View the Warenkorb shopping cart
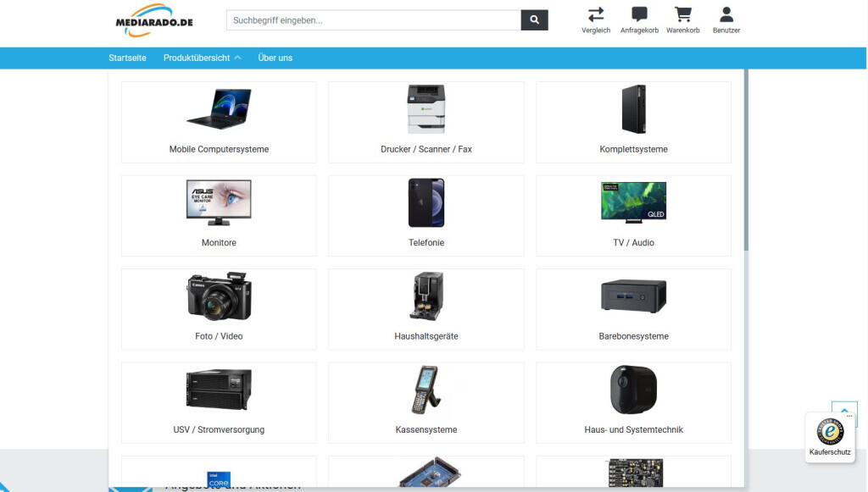The width and height of the screenshot is (868, 492). pyautogui.click(x=683, y=21)
